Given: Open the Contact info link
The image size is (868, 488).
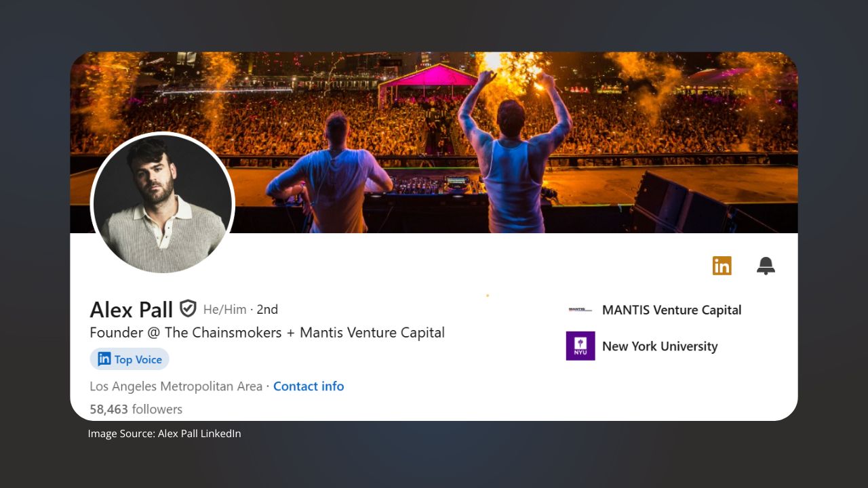Looking at the screenshot, I should coord(309,386).
